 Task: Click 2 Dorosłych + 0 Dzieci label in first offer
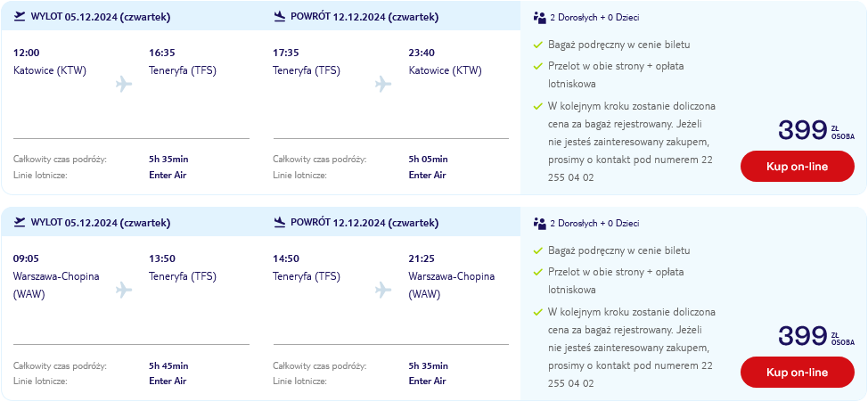coord(594,17)
